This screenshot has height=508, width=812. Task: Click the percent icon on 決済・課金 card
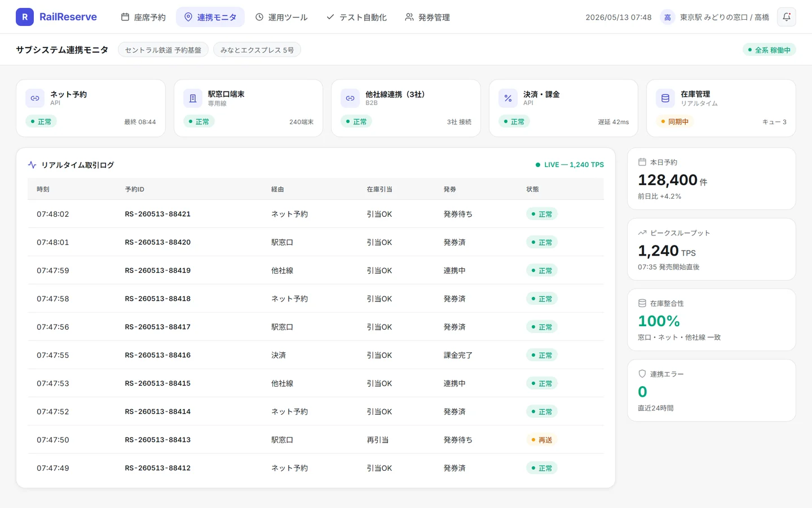point(508,98)
